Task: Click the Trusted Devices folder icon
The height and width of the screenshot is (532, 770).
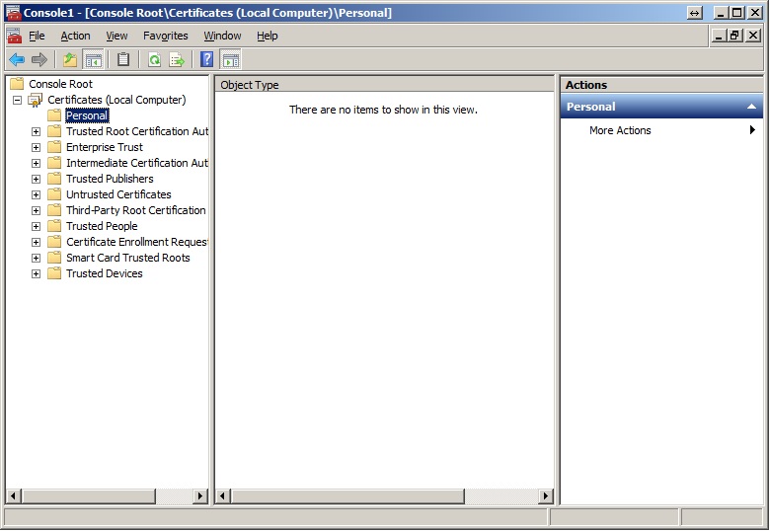Action: pyautogui.click(x=54, y=272)
